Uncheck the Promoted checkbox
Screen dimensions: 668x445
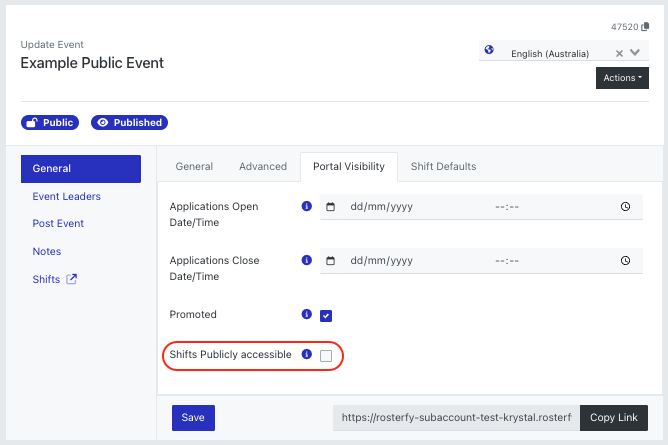(x=326, y=316)
